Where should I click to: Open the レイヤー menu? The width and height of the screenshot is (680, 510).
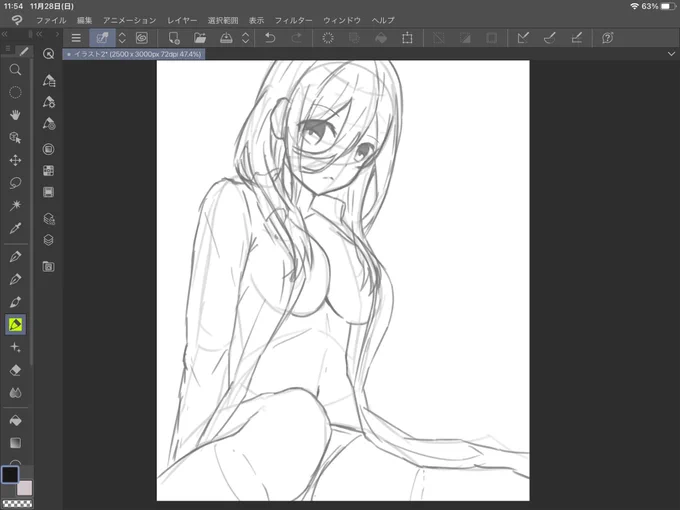pyautogui.click(x=182, y=20)
